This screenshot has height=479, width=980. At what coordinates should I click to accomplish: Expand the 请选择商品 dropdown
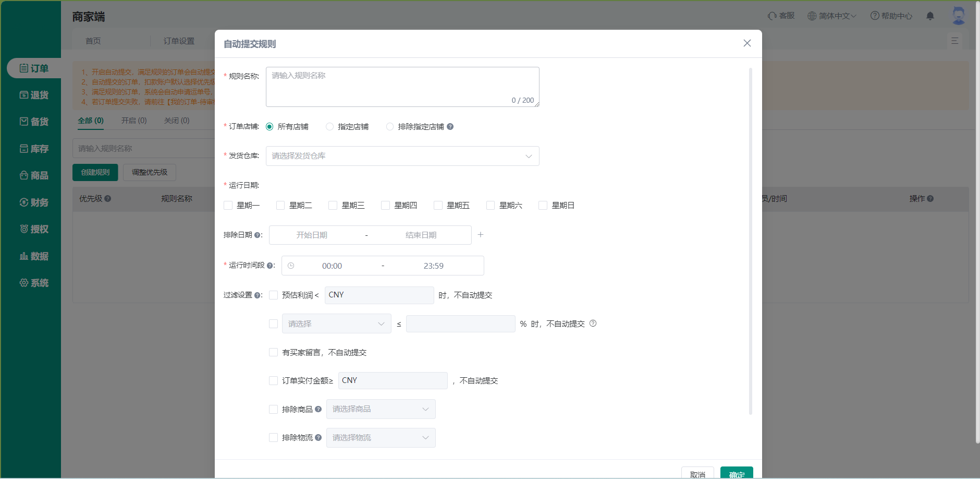(x=381, y=409)
